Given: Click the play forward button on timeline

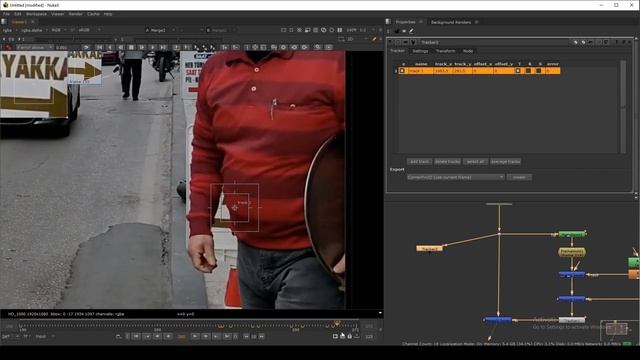Looking at the screenshot, I should (195, 336).
